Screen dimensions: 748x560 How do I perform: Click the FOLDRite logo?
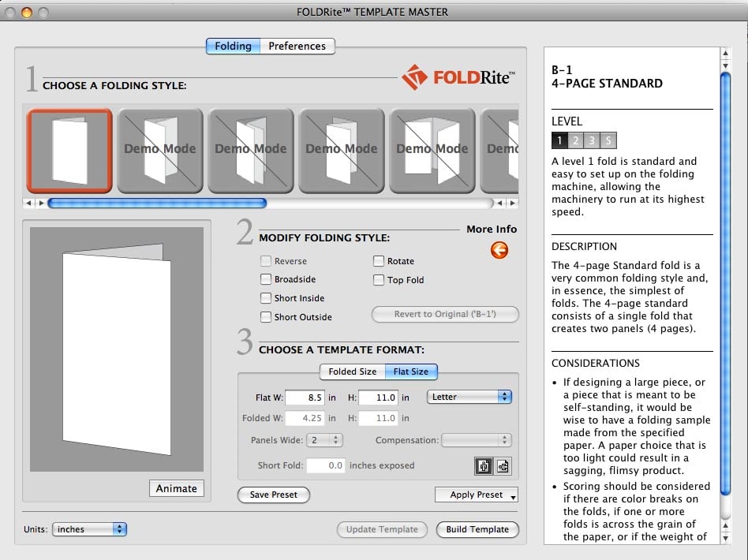click(458, 77)
